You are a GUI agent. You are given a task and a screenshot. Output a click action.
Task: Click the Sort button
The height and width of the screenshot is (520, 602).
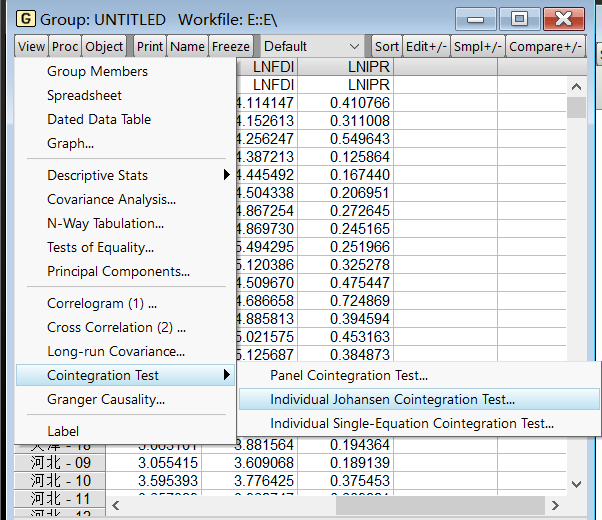(x=386, y=46)
